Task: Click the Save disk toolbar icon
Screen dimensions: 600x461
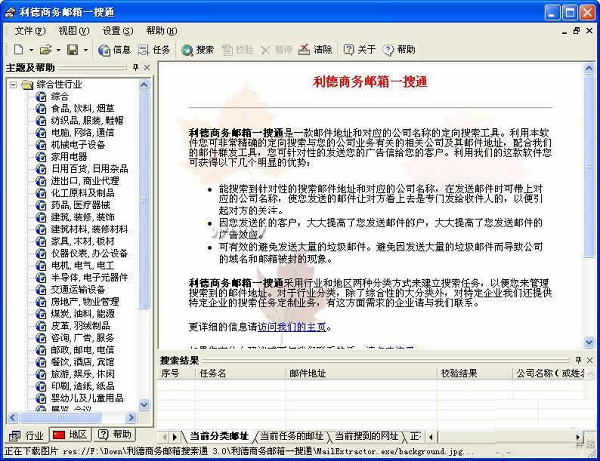Action: coord(73,50)
